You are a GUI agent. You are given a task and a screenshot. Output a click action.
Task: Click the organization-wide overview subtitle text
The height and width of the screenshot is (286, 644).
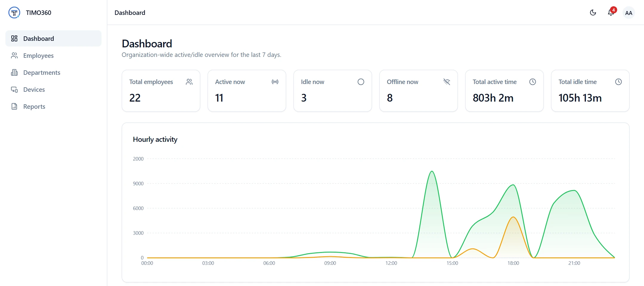pyautogui.click(x=202, y=55)
